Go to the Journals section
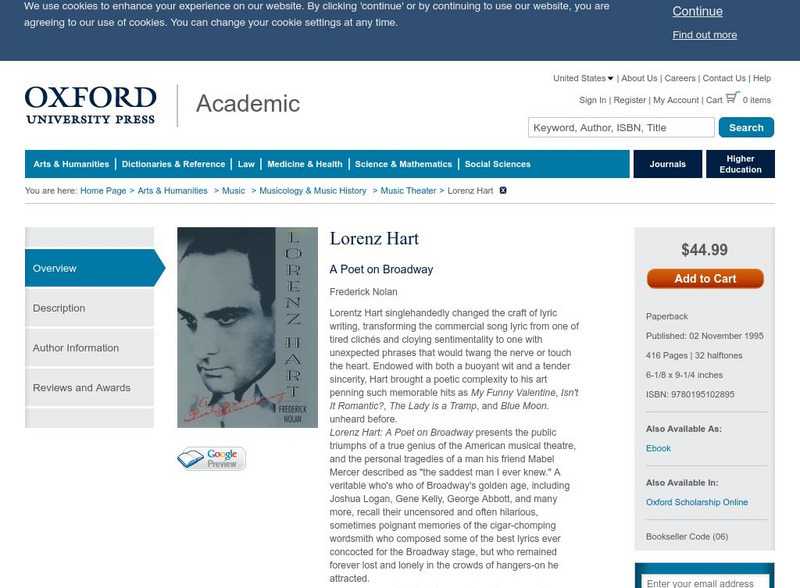 click(x=667, y=164)
